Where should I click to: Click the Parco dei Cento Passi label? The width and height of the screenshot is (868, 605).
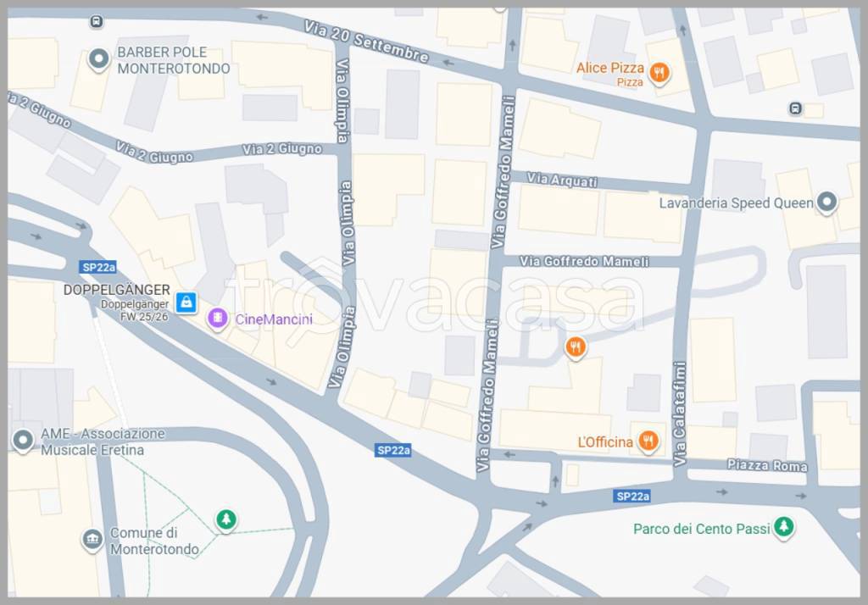pyautogui.click(x=701, y=529)
